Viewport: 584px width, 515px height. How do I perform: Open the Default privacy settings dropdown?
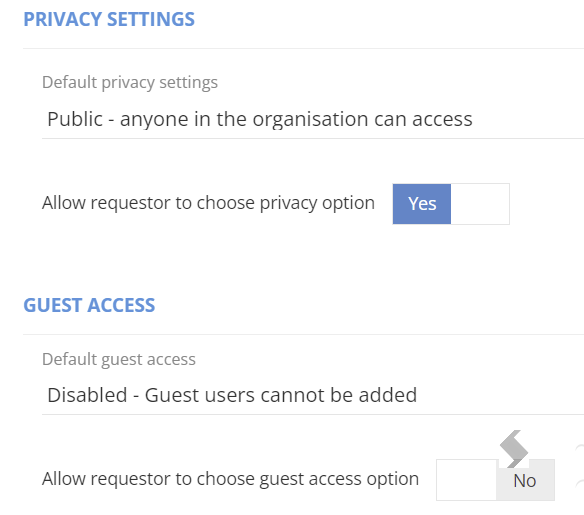point(313,120)
